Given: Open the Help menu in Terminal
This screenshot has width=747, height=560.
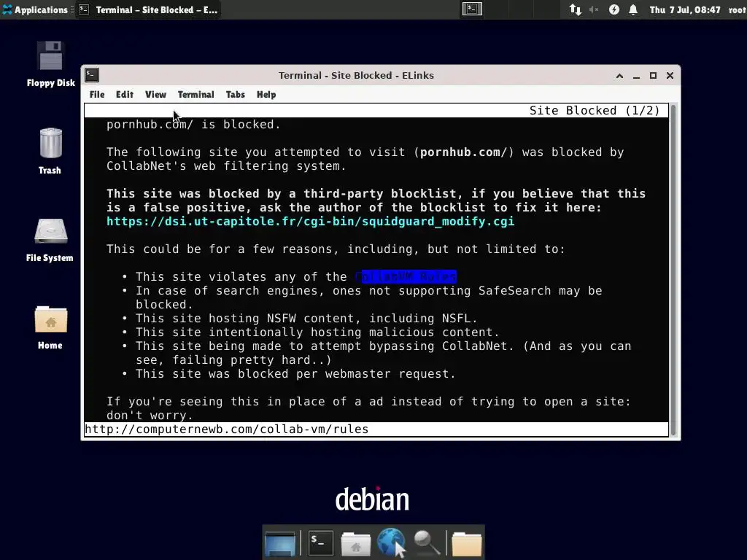Looking at the screenshot, I should [266, 94].
